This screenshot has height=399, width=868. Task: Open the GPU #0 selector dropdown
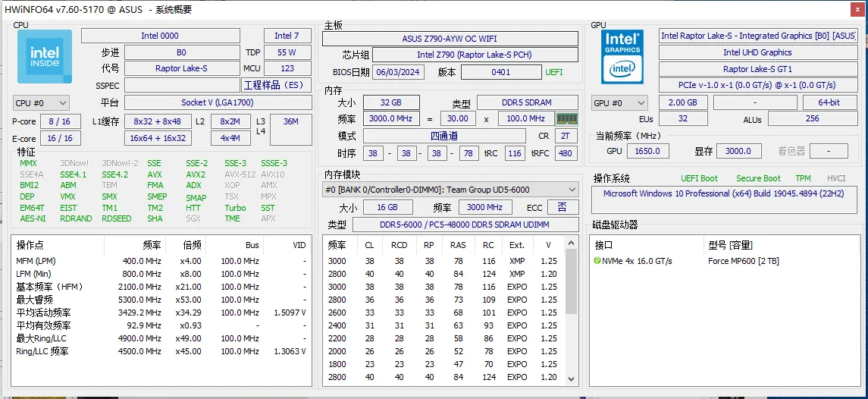pos(619,103)
